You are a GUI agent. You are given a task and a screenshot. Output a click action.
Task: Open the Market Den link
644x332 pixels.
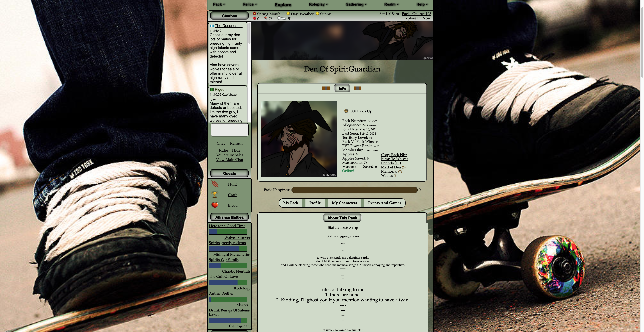pyautogui.click(x=391, y=167)
